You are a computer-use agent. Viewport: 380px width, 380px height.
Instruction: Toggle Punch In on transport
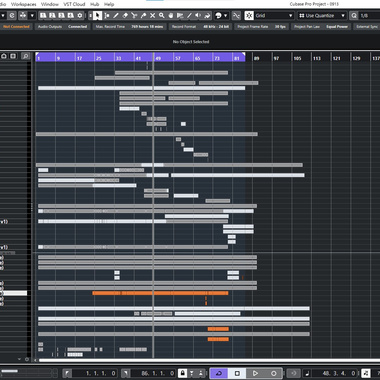click(x=192, y=373)
